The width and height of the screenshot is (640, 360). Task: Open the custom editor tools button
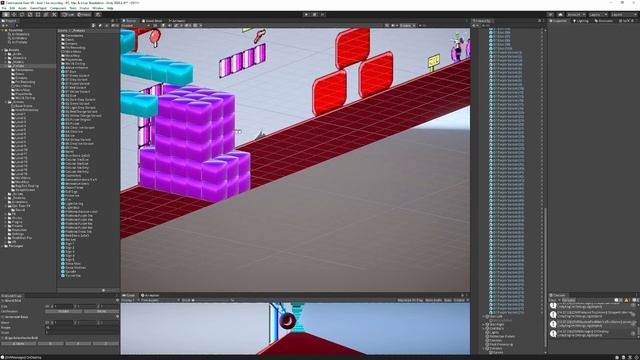pos(54,14)
